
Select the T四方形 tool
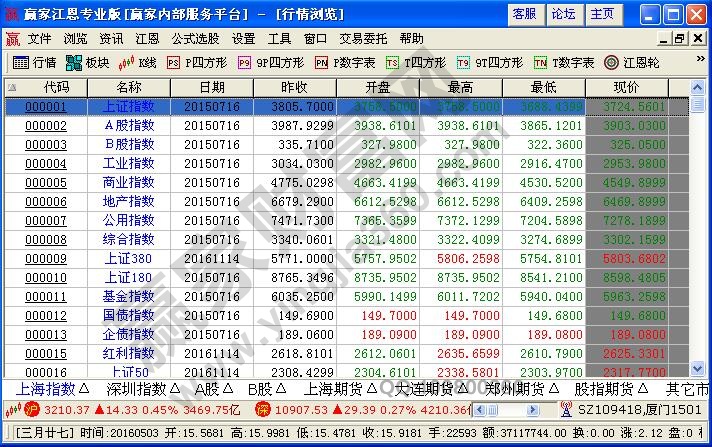(x=416, y=62)
